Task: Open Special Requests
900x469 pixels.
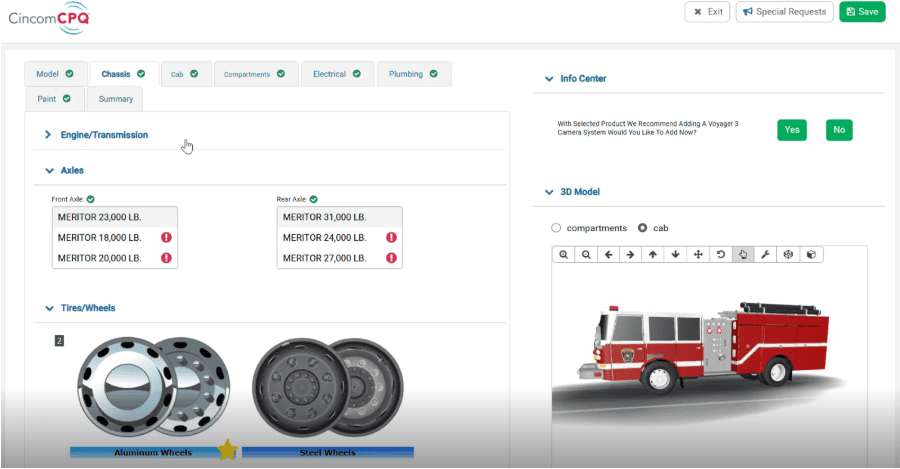Action: (x=785, y=12)
